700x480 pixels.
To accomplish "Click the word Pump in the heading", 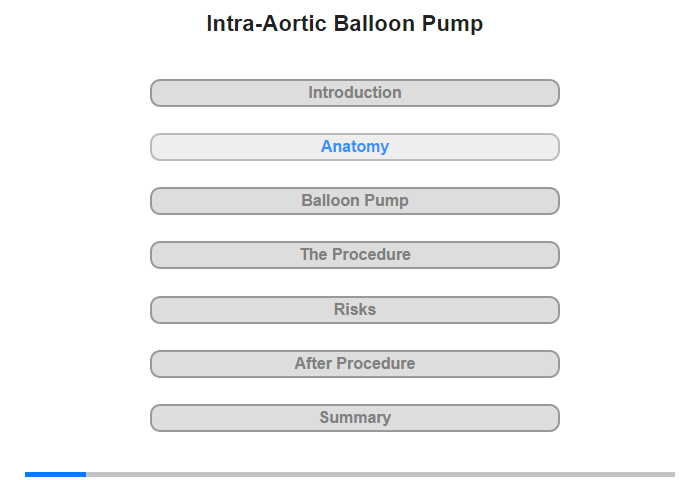I will [x=452, y=25].
